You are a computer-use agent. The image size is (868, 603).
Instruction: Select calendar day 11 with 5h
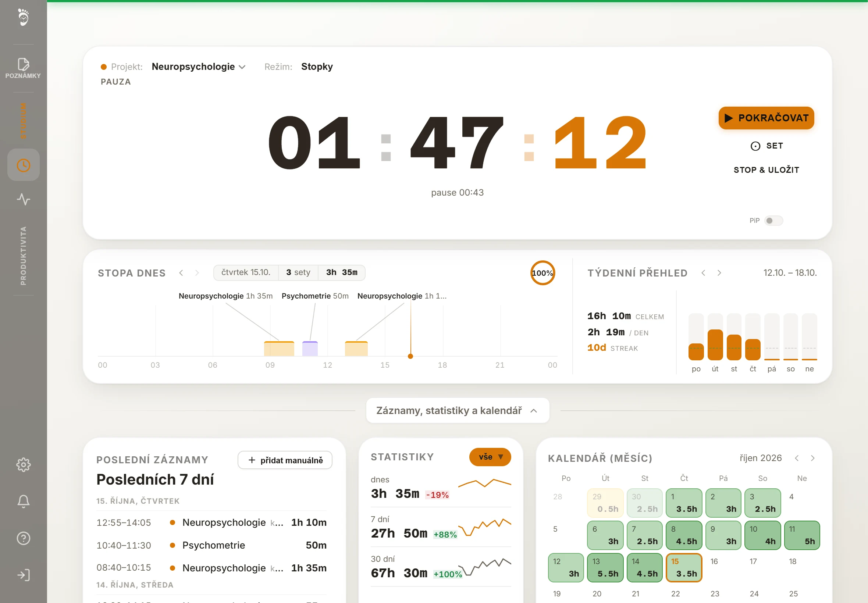pos(801,535)
